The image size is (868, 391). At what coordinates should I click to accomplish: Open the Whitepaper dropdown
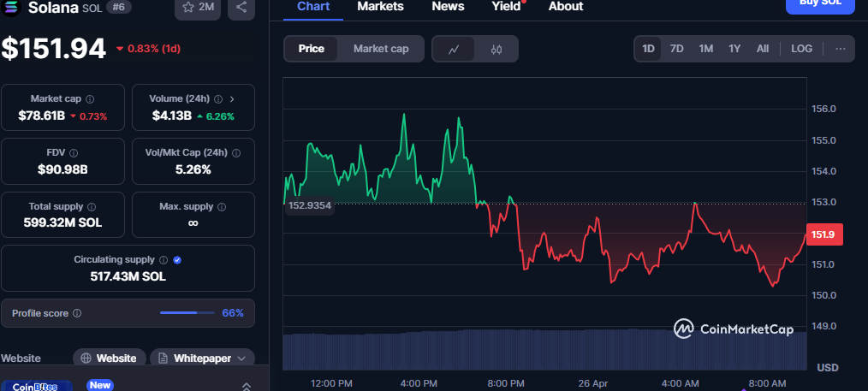(x=202, y=358)
